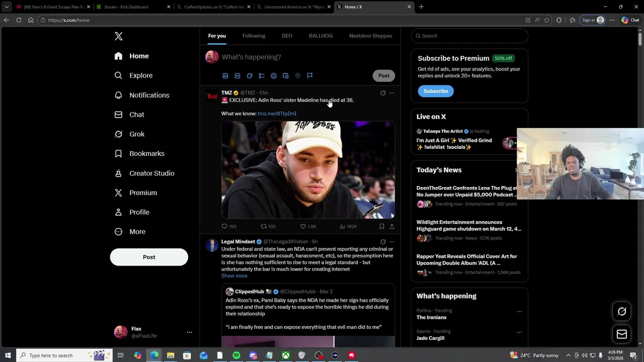644x362 pixels.
Task: Open Bookmarks in the sidebar
Action: [x=139, y=154]
